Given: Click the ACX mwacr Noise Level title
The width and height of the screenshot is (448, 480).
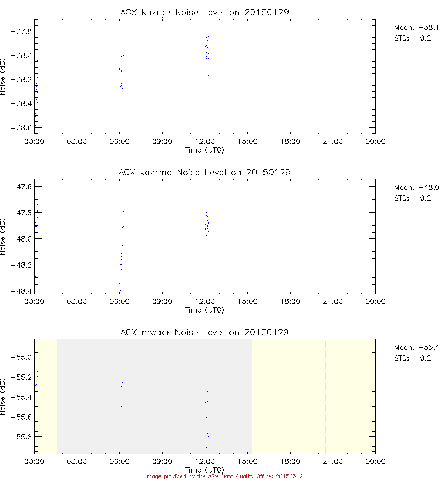Looking at the screenshot, I should click(x=205, y=332).
